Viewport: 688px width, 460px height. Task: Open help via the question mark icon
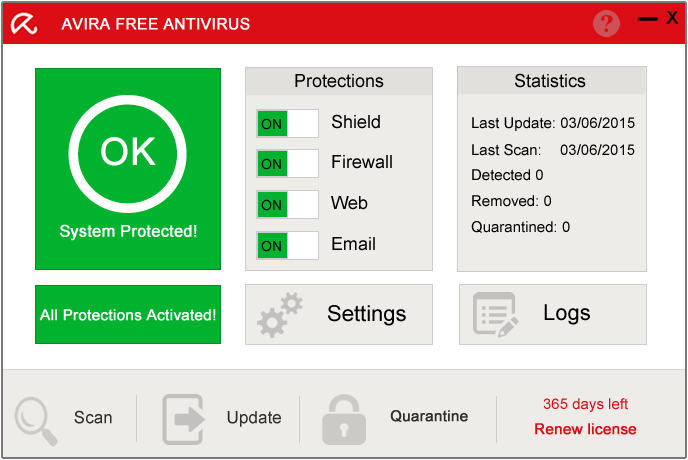[x=606, y=23]
